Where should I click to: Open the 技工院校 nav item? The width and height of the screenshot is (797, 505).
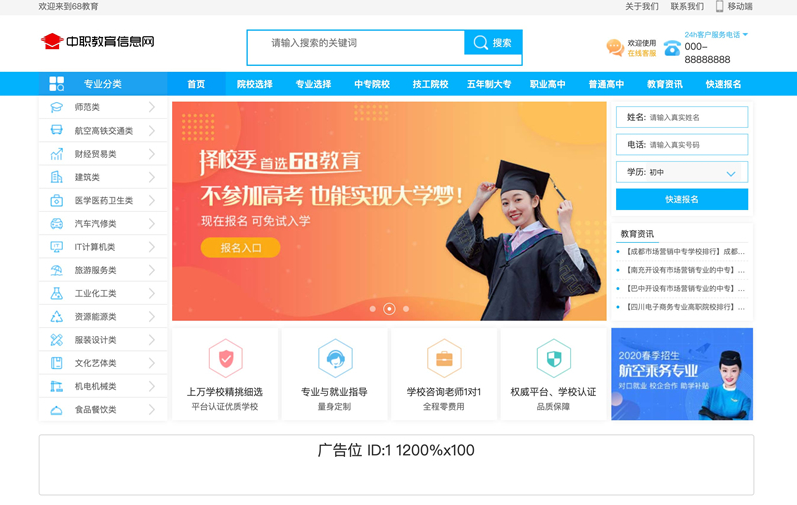tap(431, 84)
